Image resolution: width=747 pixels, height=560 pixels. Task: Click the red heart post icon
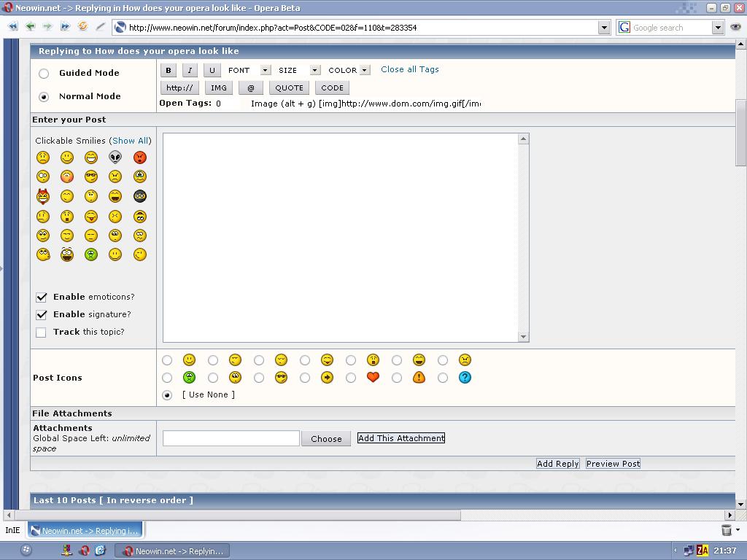tap(373, 377)
